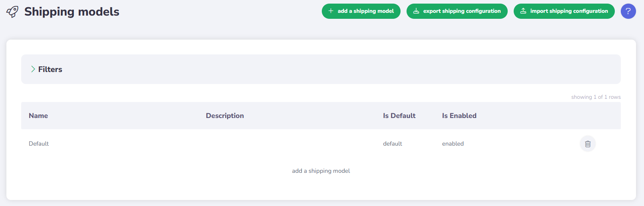The image size is (644, 206).
Task: Open the Default shipping model row name
Action: tap(39, 144)
